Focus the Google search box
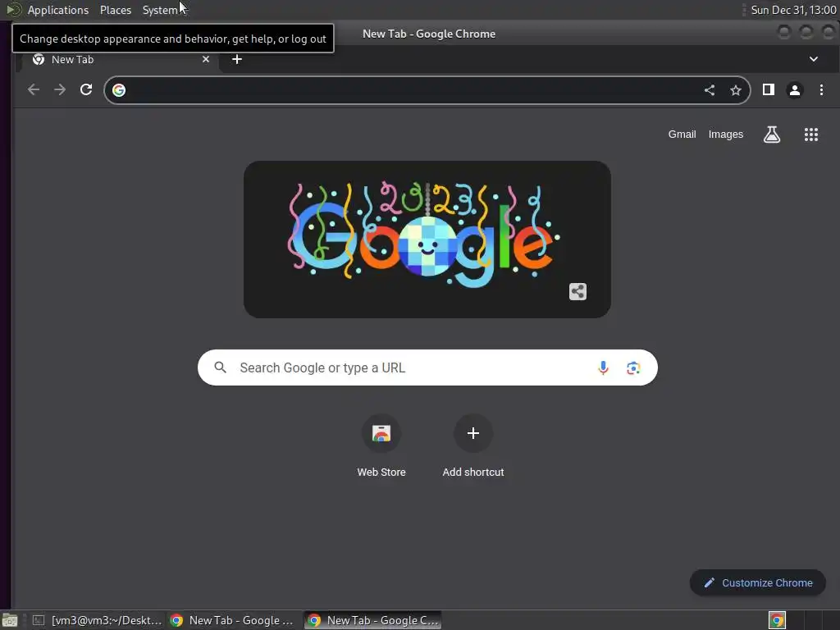The width and height of the screenshot is (840, 630). (x=427, y=367)
